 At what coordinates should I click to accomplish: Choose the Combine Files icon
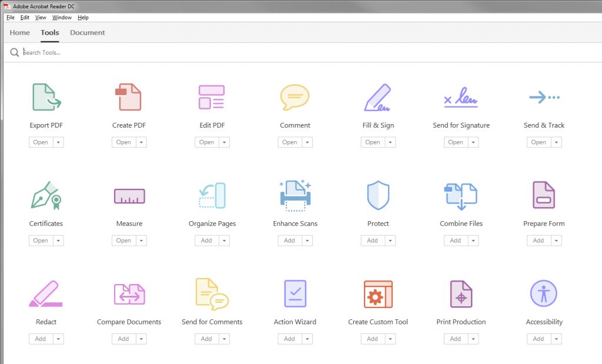coord(461,196)
